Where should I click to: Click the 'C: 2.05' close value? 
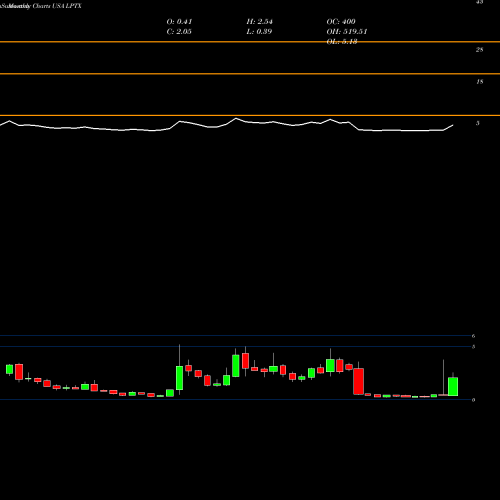coord(179,32)
